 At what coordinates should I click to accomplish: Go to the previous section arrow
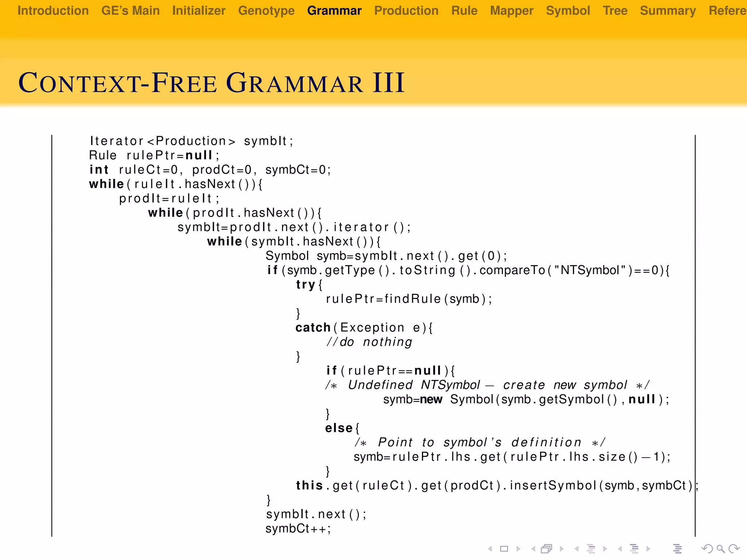point(620,549)
